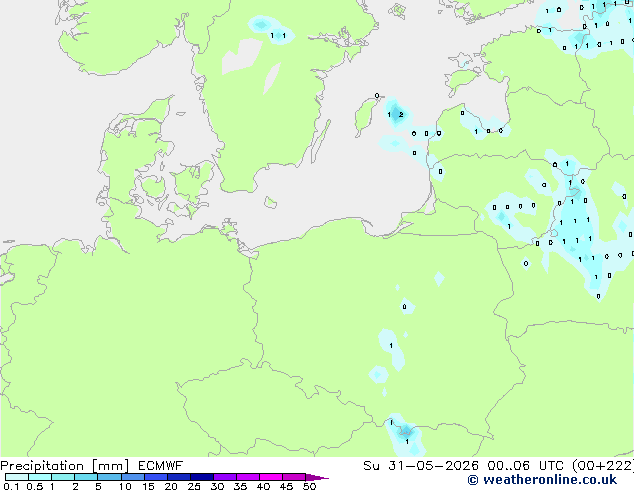Click the 0.5–1 mm legend color swatch

click(x=40, y=477)
